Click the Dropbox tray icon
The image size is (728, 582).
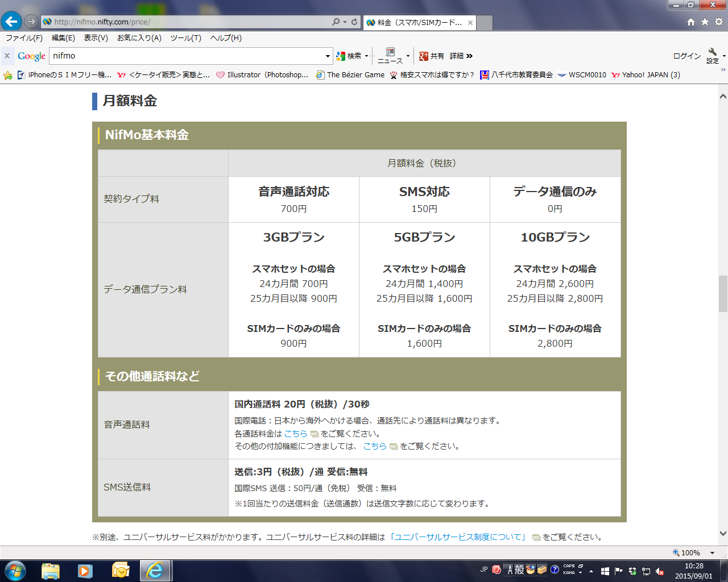tap(632, 571)
